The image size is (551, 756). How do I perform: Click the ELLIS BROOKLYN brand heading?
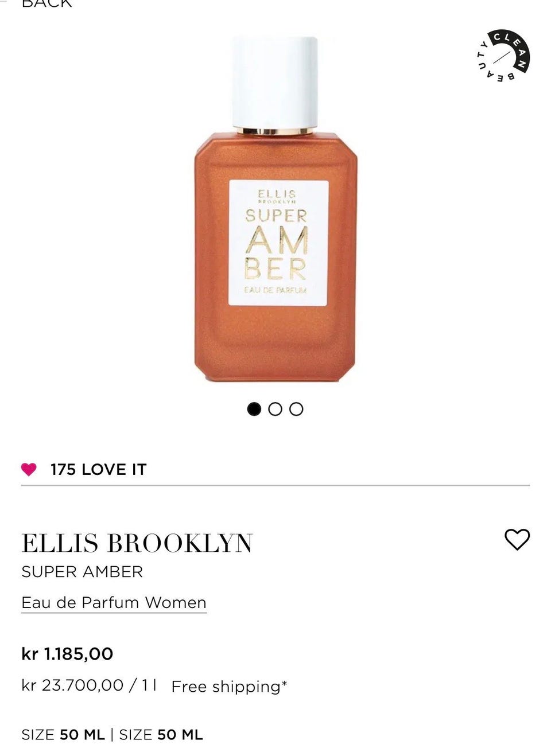[137, 543]
